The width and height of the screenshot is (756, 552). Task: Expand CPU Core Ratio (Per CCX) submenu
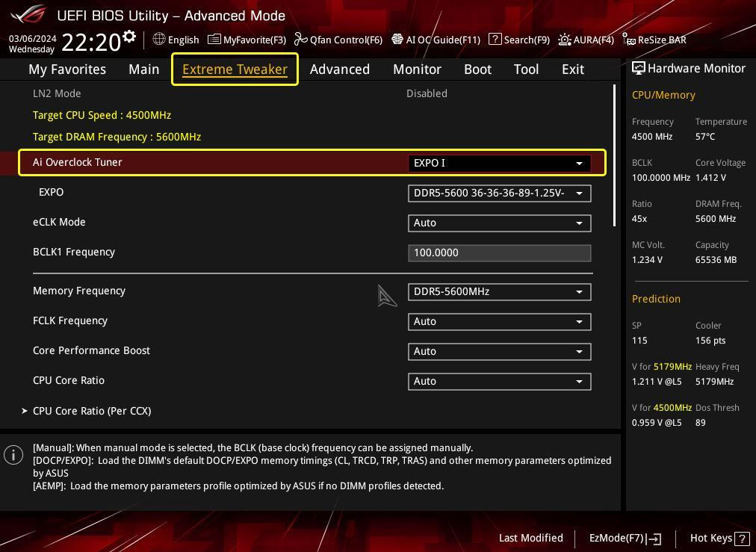[92, 411]
